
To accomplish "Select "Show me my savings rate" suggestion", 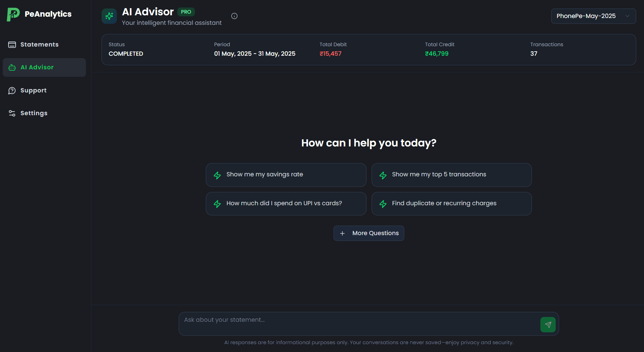I will pos(286,175).
